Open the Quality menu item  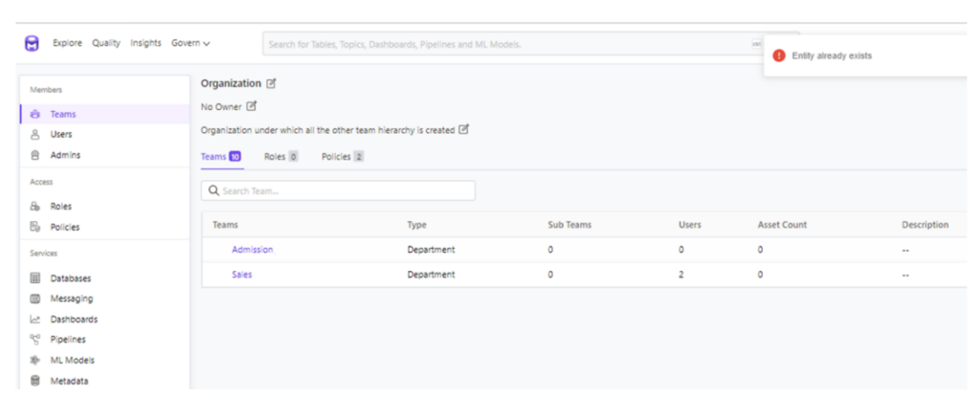(106, 43)
